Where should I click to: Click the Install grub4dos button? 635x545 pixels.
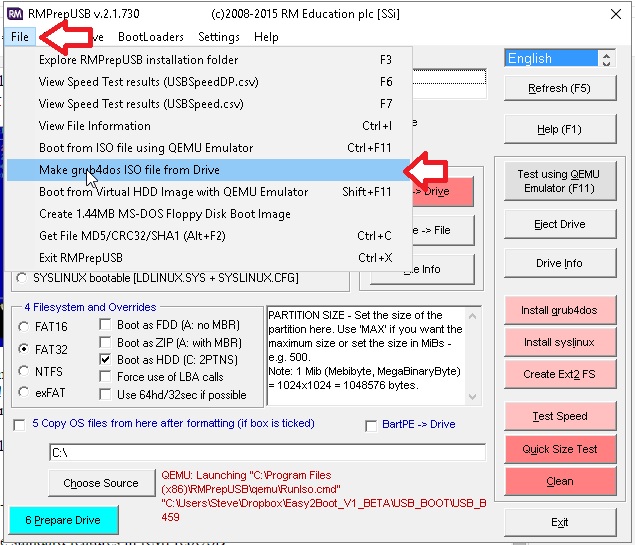point(560,310)
